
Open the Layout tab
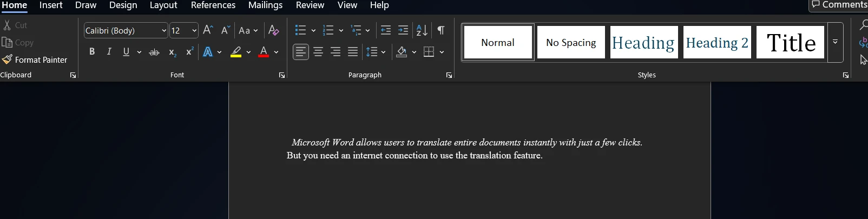[163, 5]
